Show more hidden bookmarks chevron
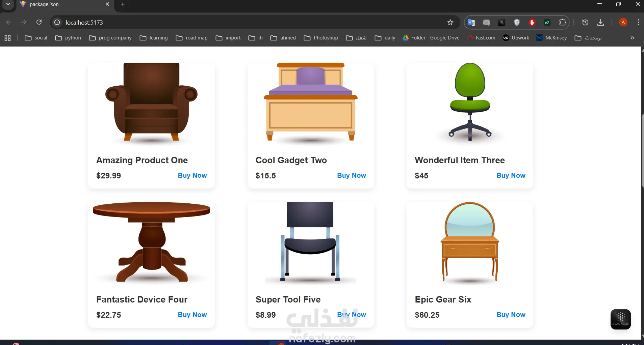This screenshot has width=644, height=345. point(632,38)
